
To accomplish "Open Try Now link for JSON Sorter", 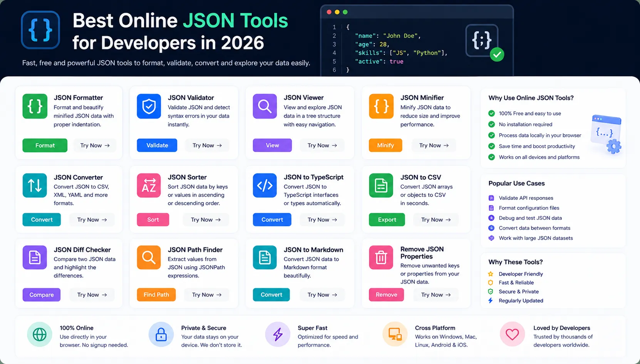I will pos(206,220).
